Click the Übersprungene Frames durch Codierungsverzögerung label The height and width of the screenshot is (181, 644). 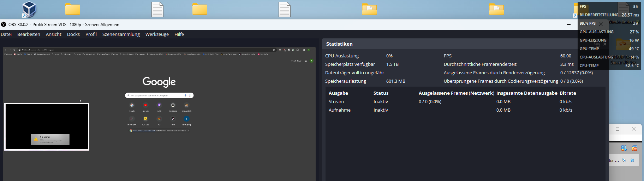[x=501, y=81]
